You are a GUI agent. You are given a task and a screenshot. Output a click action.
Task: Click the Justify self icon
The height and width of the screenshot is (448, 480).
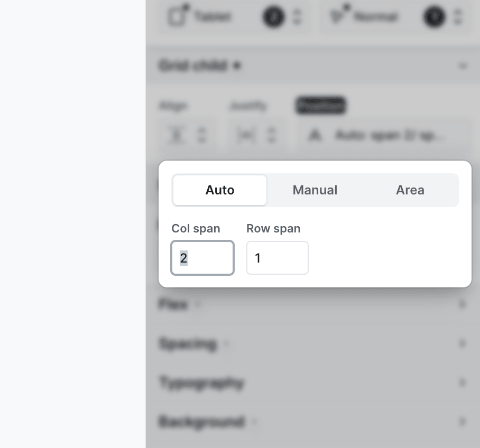coord(246,135)
